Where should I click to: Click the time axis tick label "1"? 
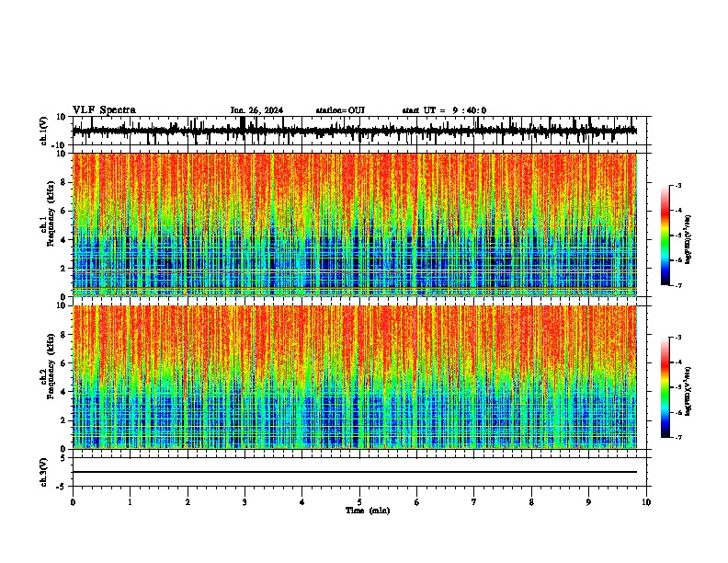point(130,502)
